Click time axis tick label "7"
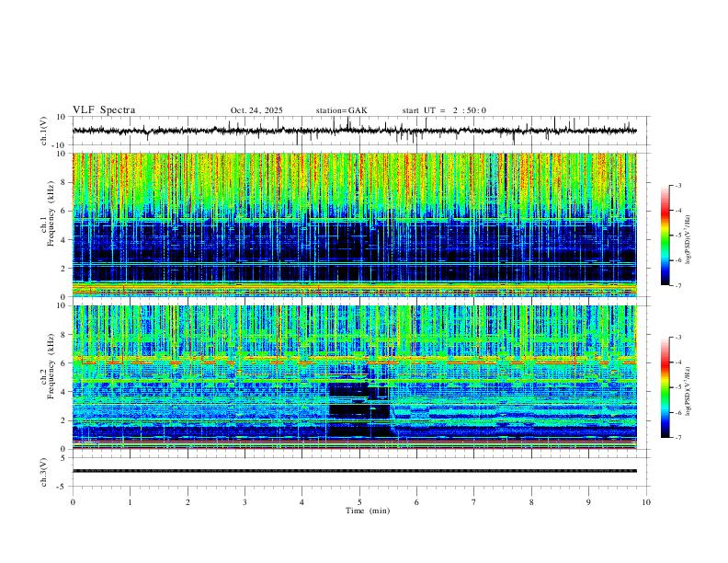Screen dimensions: 728x563 pos(474,502)
